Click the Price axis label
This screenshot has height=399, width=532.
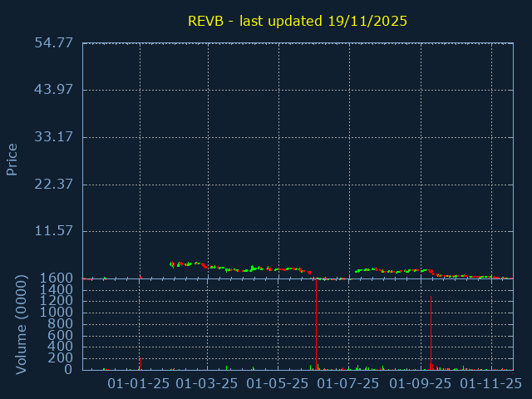(x=12, y=160)
